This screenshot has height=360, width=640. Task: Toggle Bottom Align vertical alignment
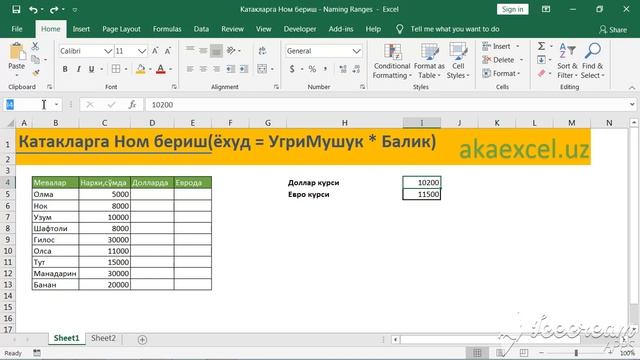216,51
